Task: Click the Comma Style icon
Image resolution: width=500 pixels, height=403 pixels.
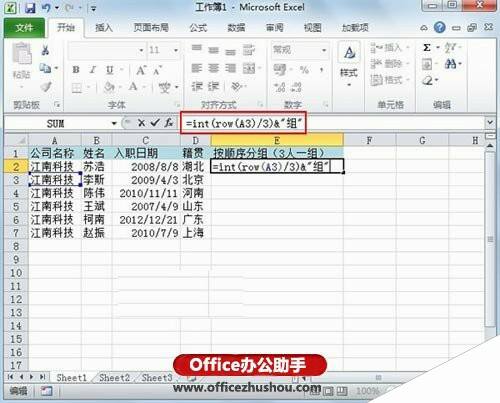Action: pos(321,70)
